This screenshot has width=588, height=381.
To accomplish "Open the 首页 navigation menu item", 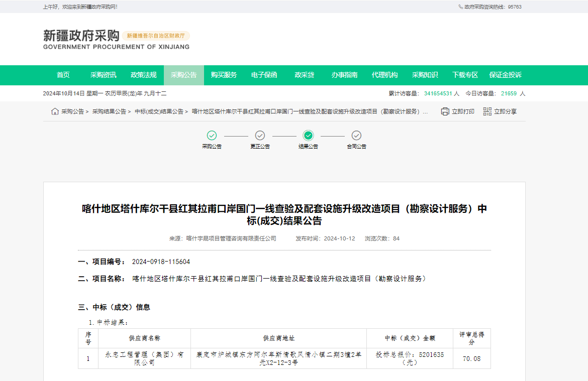I will pyautogui.click(x=63, y=75).
